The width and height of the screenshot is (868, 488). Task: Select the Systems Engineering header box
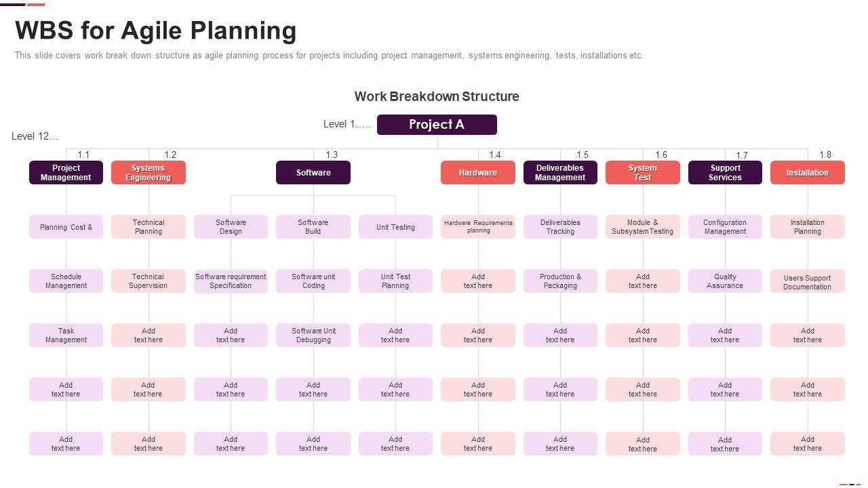[148, 173]
